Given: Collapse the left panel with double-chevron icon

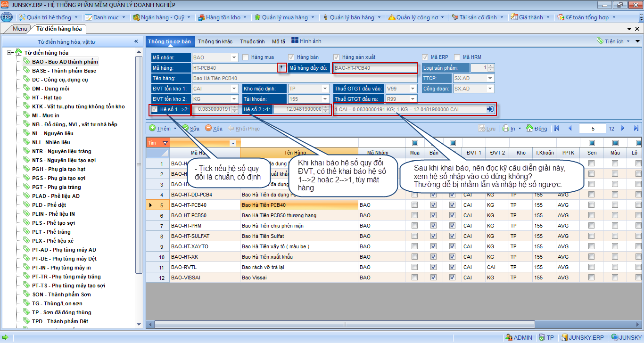Looking at the screenshot, I should [x=136, y=41].
